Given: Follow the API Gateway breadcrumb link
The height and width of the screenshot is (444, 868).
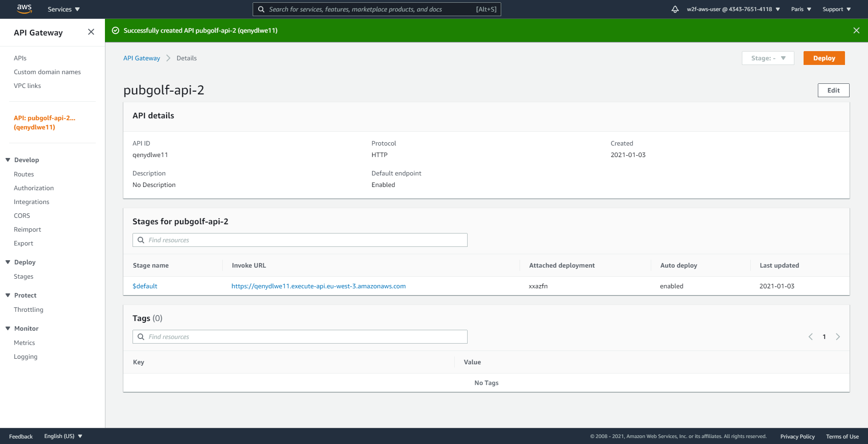Looking at the screenshot, I should (142, 58).
